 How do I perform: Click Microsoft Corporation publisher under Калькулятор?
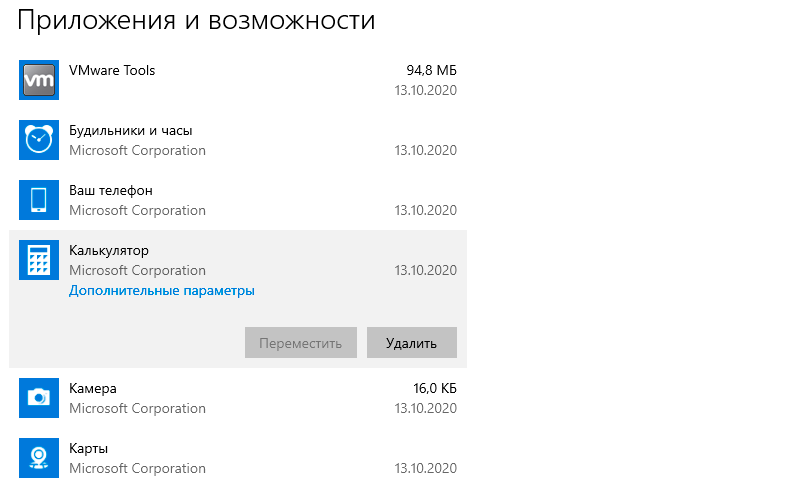click(x=137, y=270)
